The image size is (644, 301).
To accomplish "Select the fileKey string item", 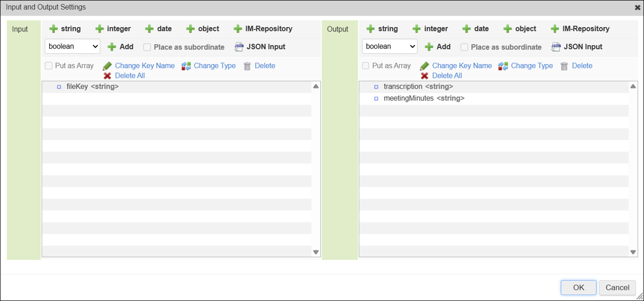I will [x=92, y=87].
